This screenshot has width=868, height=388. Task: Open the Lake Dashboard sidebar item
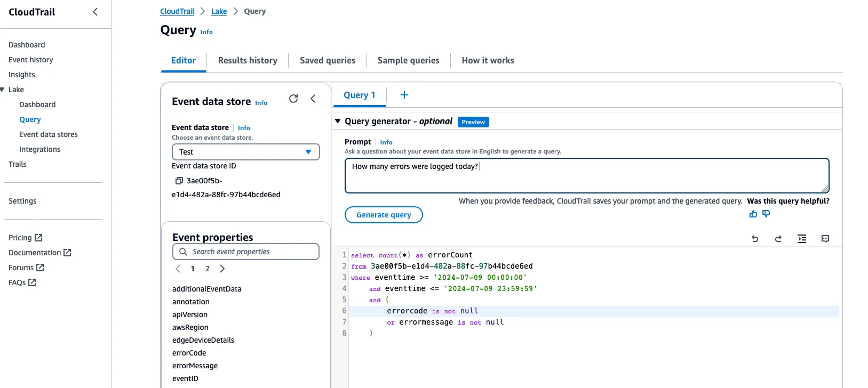pos(37,104)
